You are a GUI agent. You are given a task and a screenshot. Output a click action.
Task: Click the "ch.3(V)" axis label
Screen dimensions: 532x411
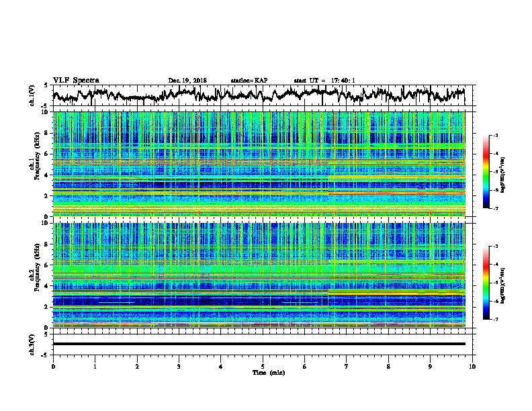click(32, 345)
